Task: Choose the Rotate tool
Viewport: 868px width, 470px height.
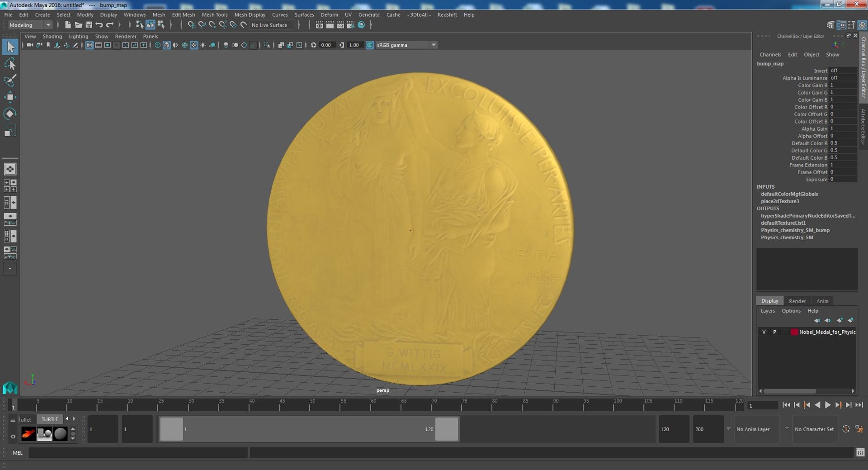Action: [x=10, y=114]
